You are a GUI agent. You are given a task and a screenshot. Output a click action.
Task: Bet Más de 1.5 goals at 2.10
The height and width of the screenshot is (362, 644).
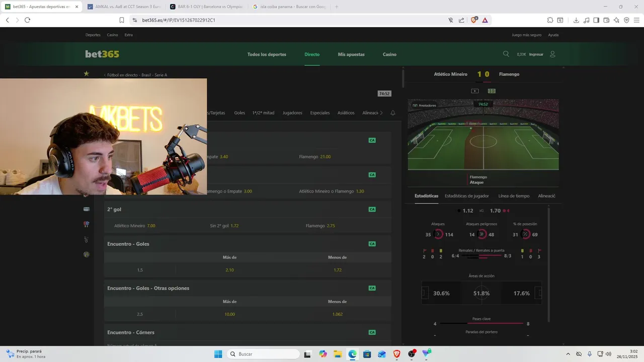230,270
